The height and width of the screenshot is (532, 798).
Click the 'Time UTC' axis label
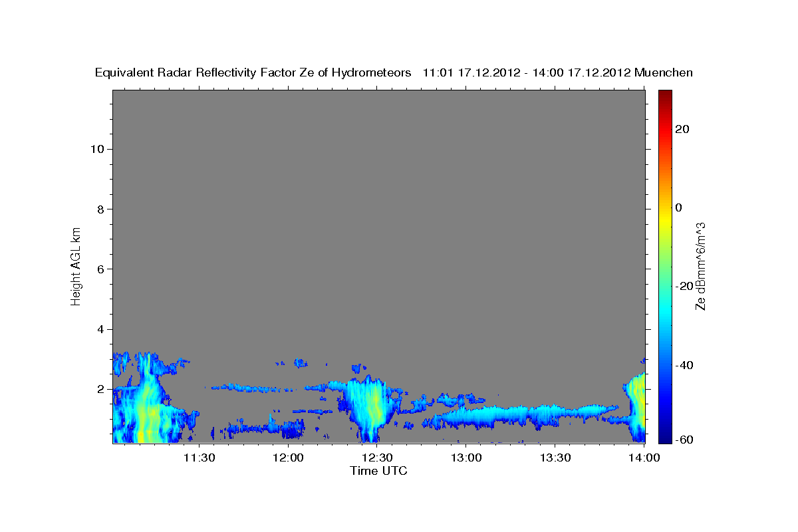tap(378, 471)
